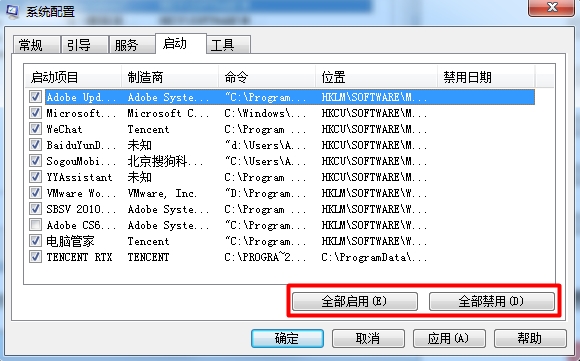The width and height of the screenshot is (580, 361).
Task: Apply changes with 应用(A) button
Action: pyautogui.click(x=449, y=338)
